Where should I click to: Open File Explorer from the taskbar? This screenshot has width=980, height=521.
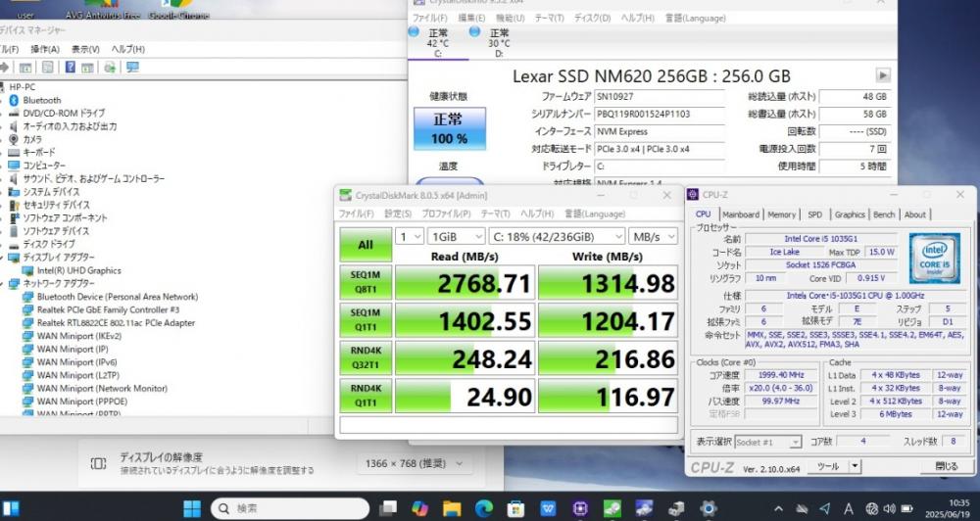click(452, 508)
